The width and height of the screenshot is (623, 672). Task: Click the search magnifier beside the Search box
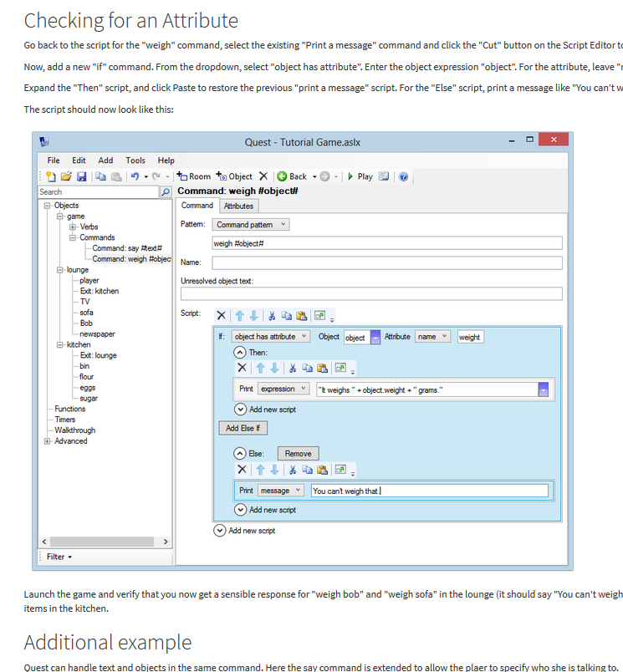[x=166, y=192]
